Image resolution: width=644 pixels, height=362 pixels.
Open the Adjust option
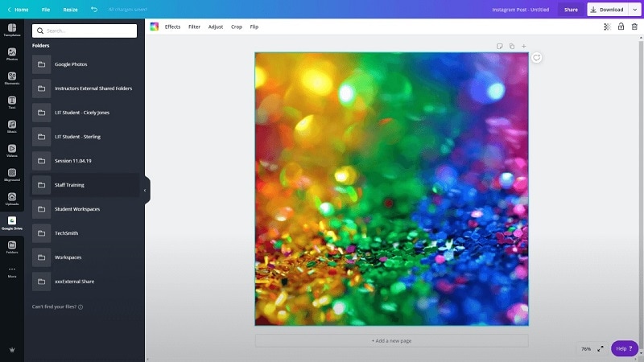point(216,27)
